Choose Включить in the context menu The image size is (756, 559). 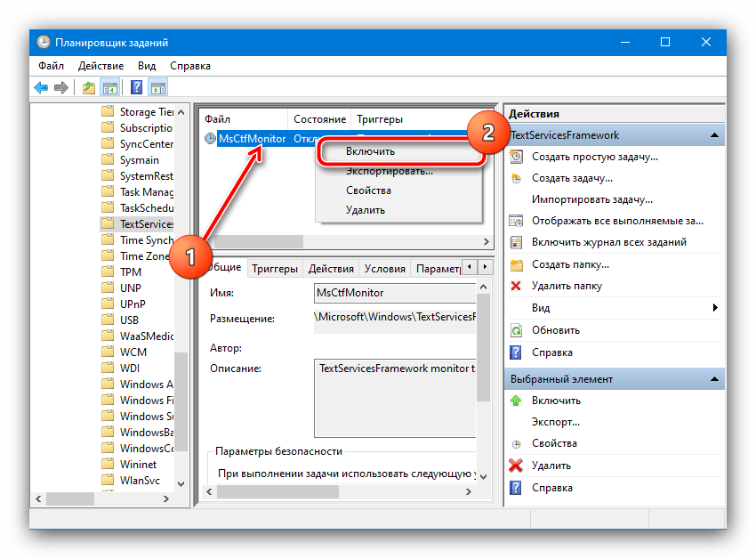(400, 151)
